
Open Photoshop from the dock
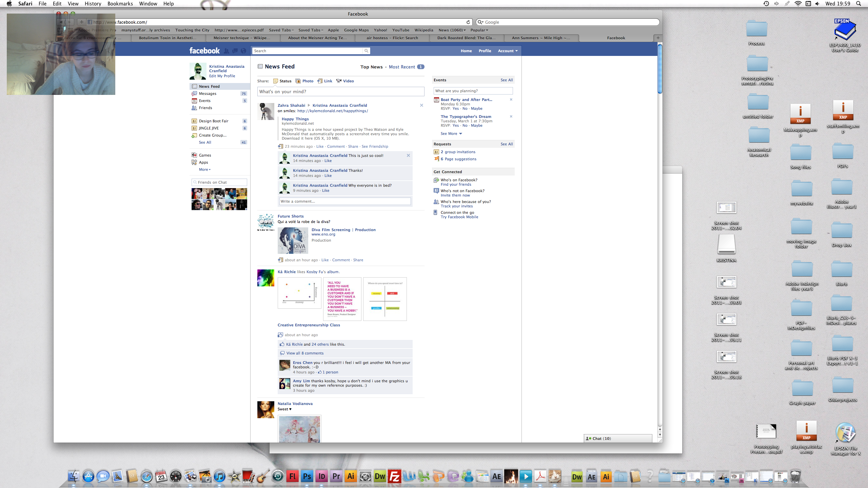coord(307,476)
